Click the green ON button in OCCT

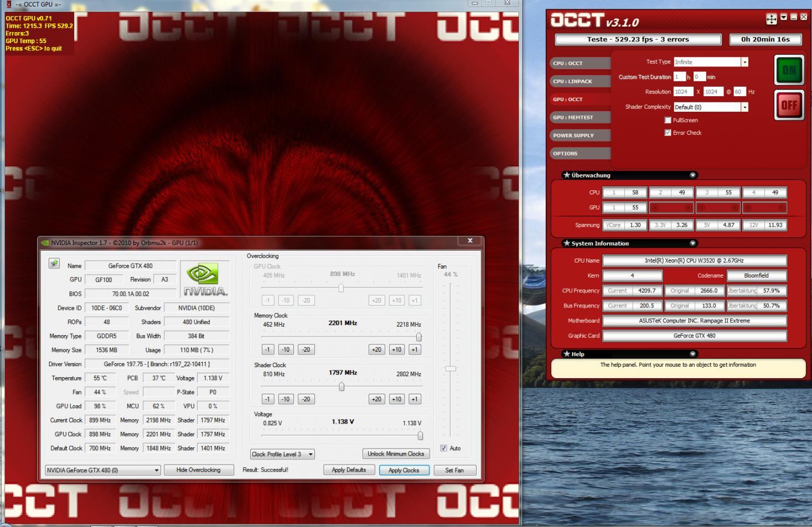(789, 70)
